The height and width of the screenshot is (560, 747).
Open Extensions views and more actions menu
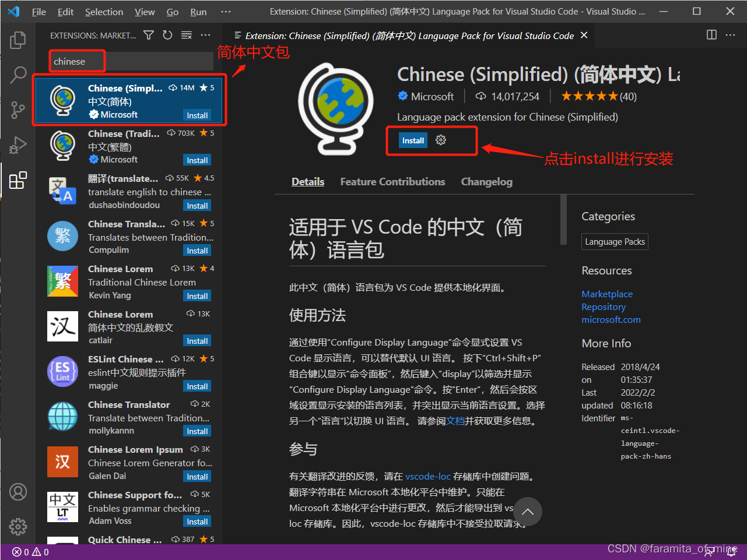[205, 35]
